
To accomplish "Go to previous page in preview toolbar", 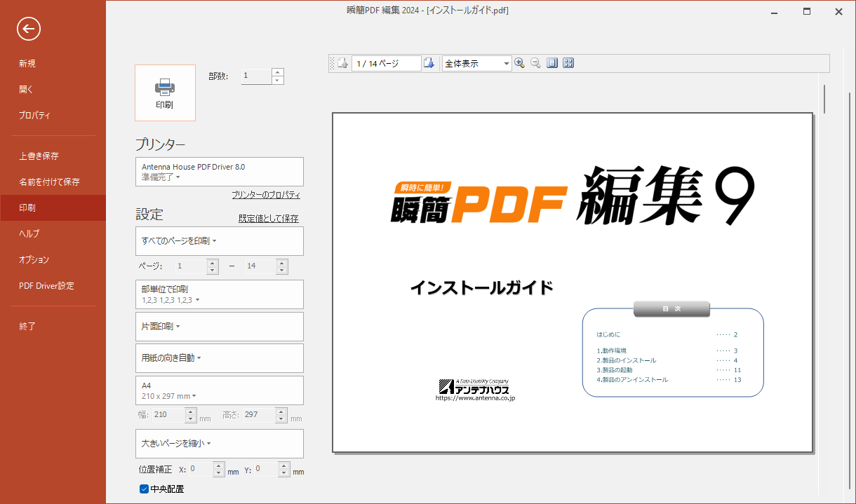I will (x=343, y=63).
